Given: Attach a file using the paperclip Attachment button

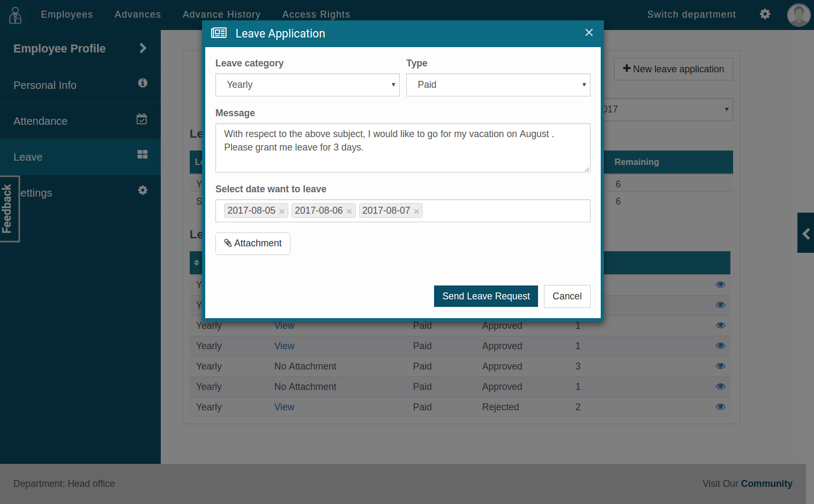Looking at the screenshot, I should [252, 243].
